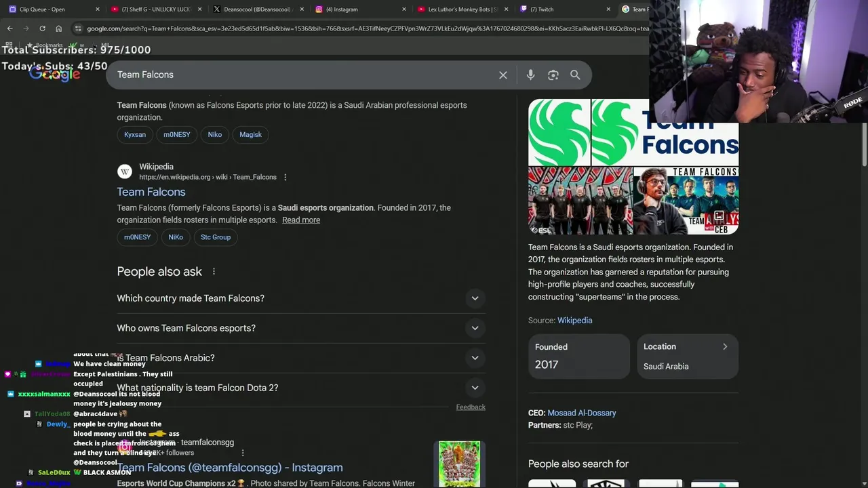Open the team roster photo thumbnail
Image resolution: width=868 pixels, height=488 pixels.
[580, 201]
